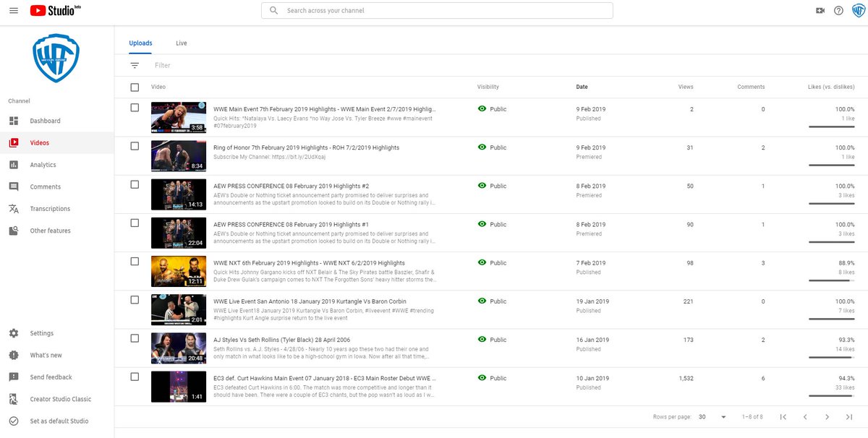Click the large channel logo in sidebar
This screenshot has height=438, width=868.
[56, 58]
